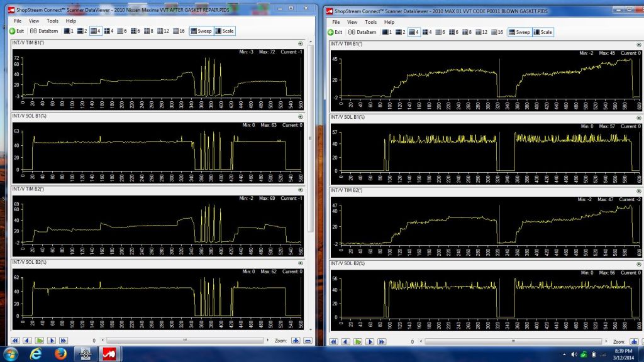This screenshot has width=644, height=362.
Task: Play data in BLOWN GASKET window
Action: (358, 341)
